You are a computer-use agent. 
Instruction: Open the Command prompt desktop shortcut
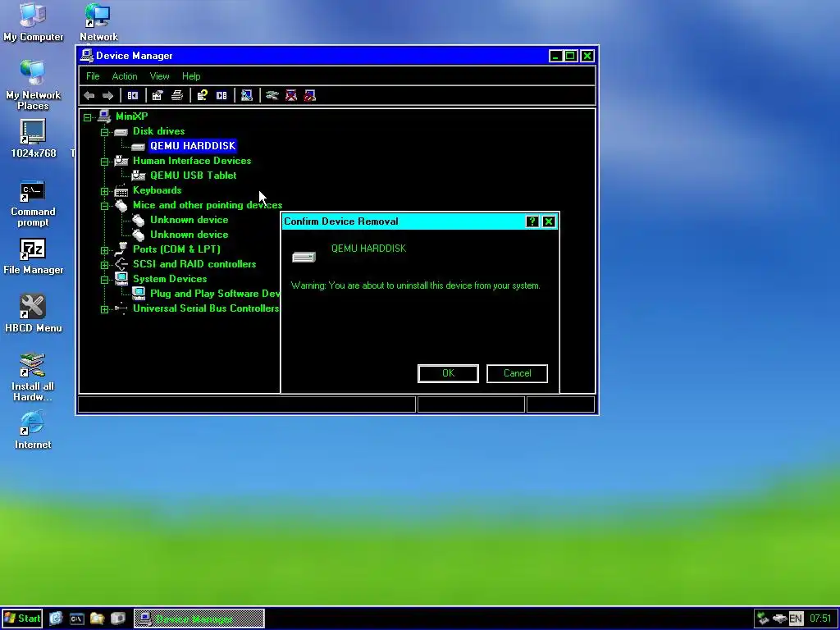tap(33, 203)
